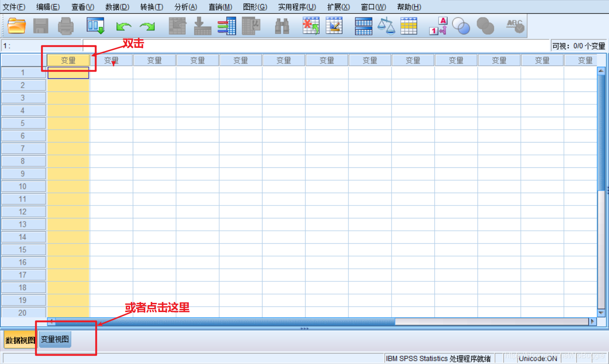Open Recall recently used dialogs icon
The width and height of the screenshot is (609, 364).
[96, 26]
